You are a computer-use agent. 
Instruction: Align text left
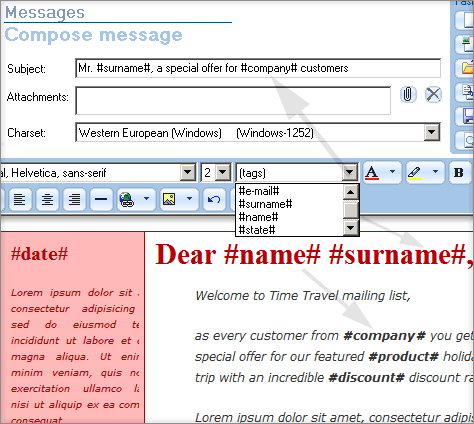tap(20, 199)
